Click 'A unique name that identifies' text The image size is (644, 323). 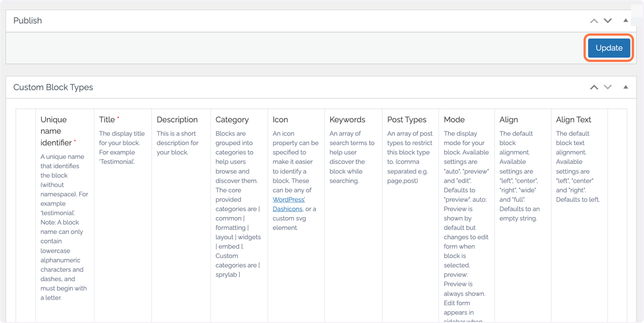tap(64, 227)
